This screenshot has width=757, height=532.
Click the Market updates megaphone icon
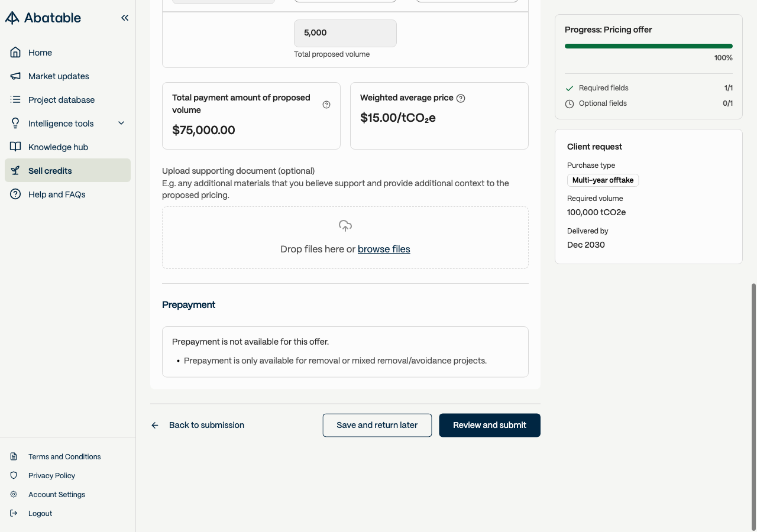point(15,76)
